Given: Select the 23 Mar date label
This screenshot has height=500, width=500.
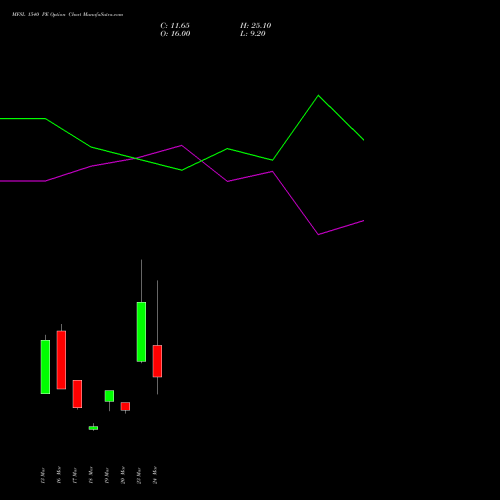Looking at the screenshot, I should 139,475.
